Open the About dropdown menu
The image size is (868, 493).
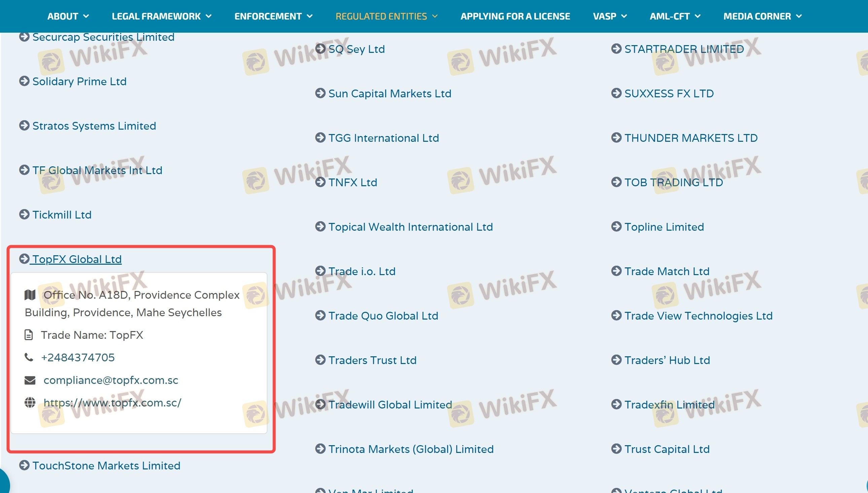tap(68, 16)
